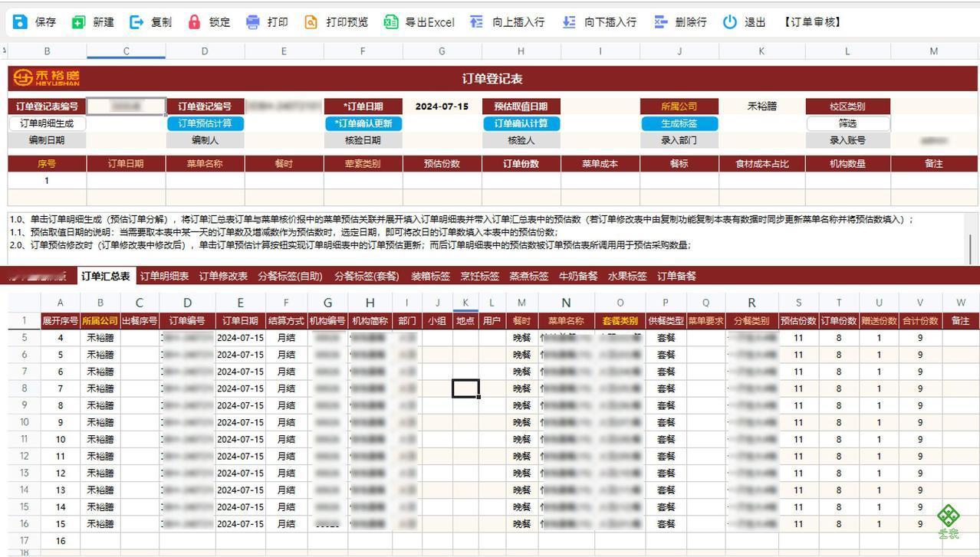
Task: Click the 新建 new record icon
Action: click(x=78, y=22)
